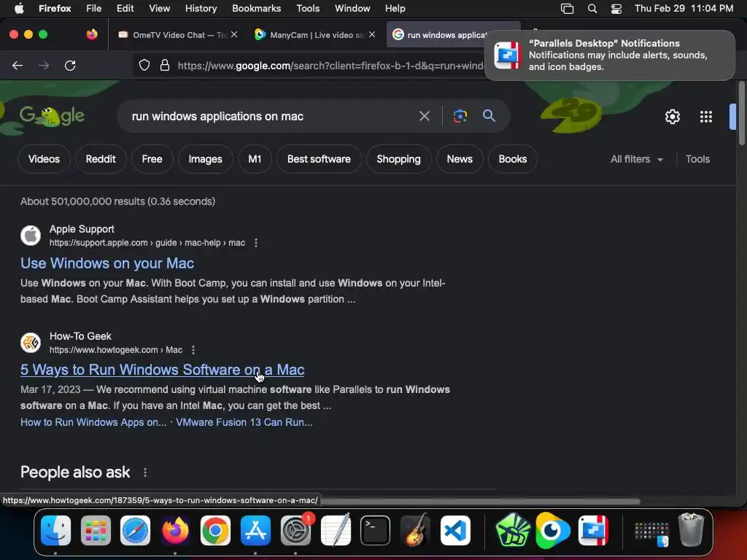The image size is (747, 560).
Task: Apply the M1 filter chip
Action: 255,159
